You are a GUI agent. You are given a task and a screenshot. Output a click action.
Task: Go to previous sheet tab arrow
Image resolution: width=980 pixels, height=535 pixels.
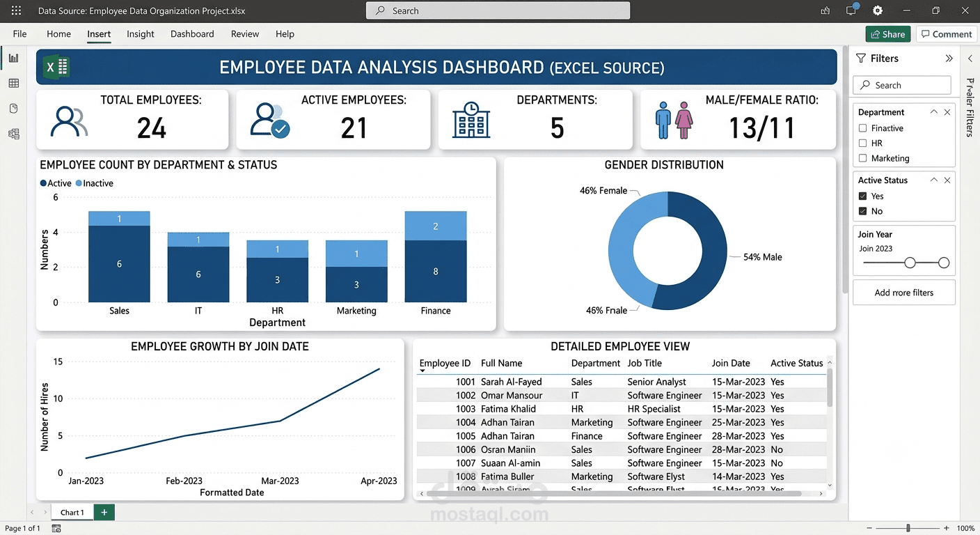tap(31, 513)
